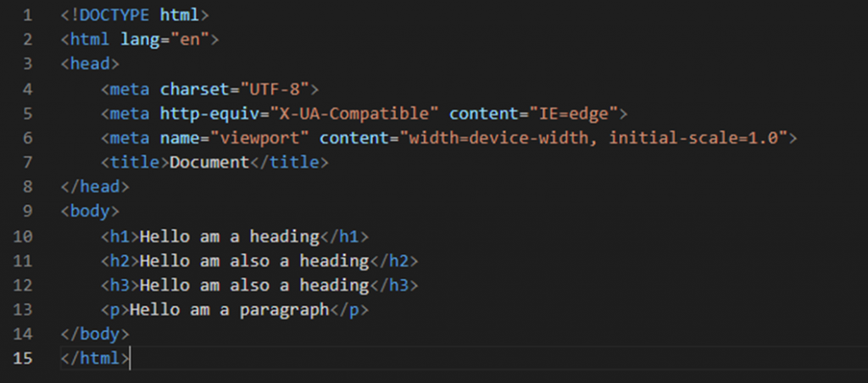Click the opening h3 tag
868x383 pixels.
pos(120,285)
